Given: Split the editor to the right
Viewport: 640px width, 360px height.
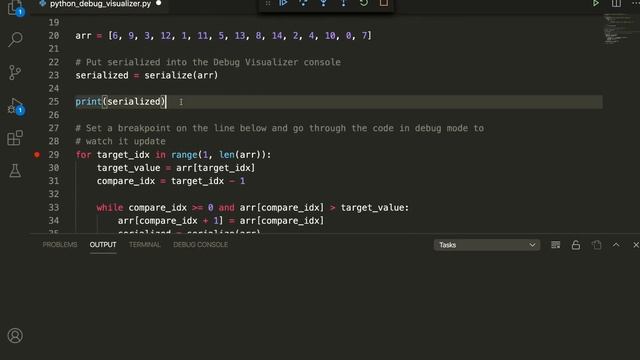Looking at the screenshot, I should point(616,3).
